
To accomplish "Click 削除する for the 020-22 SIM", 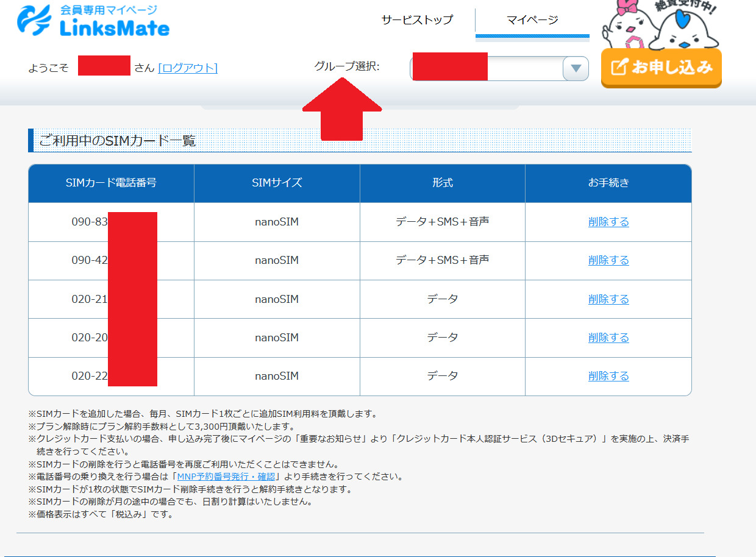I will coord(608,376).
